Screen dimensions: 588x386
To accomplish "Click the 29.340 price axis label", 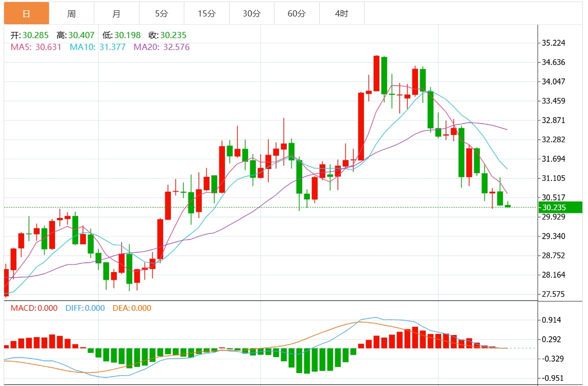I will (x=554, y=236).
